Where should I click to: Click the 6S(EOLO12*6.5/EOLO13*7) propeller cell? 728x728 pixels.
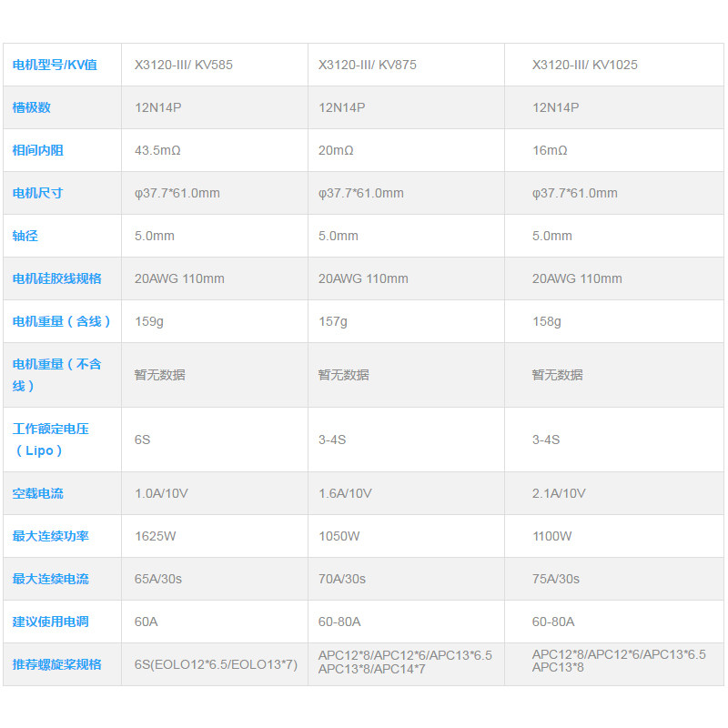pyautogui.click(x=216, y=664)
